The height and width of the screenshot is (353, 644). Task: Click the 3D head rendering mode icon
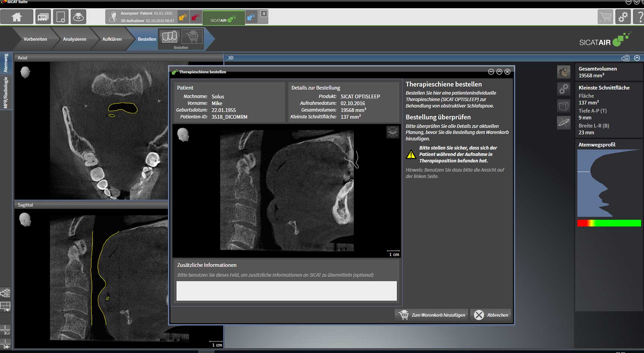click(x=563, y=72)
